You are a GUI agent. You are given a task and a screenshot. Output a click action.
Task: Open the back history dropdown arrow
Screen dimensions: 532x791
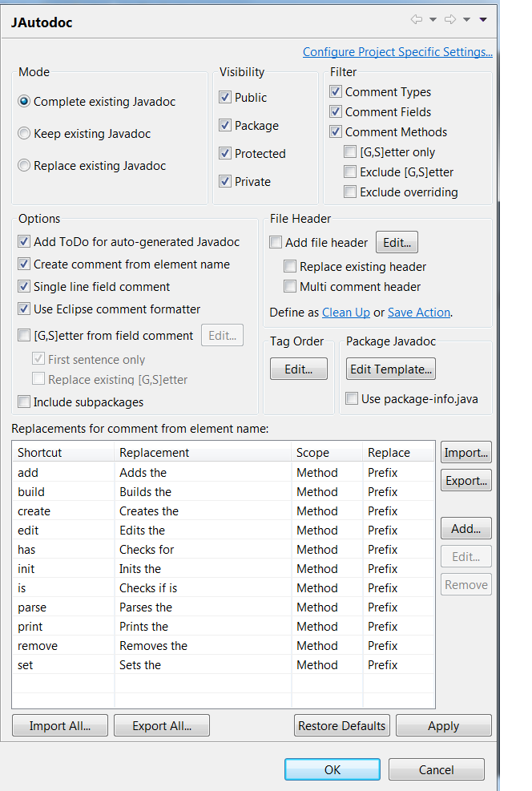click(x=433, y=20)
